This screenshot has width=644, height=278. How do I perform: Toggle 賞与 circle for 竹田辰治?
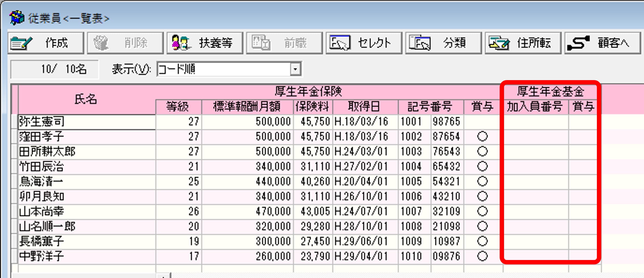pos(482,166)
